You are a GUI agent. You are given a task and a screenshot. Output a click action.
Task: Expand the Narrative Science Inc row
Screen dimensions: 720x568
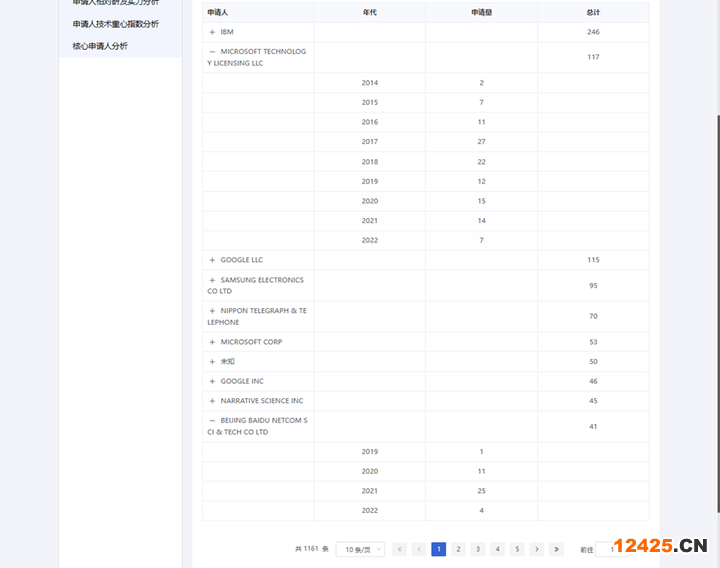pos(212,401)
